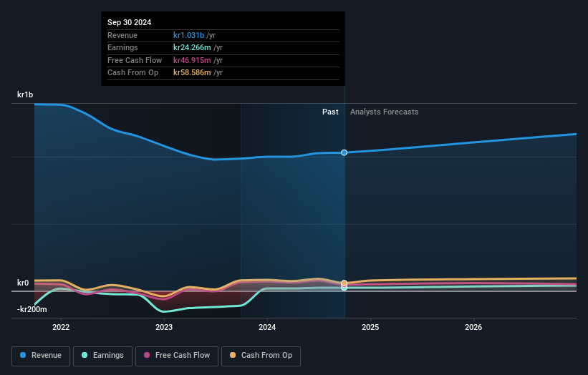The image size is (588, 375).
Task: Click the kr1.031b revenue value in tooltip
Action: click(x=188, y=35)
